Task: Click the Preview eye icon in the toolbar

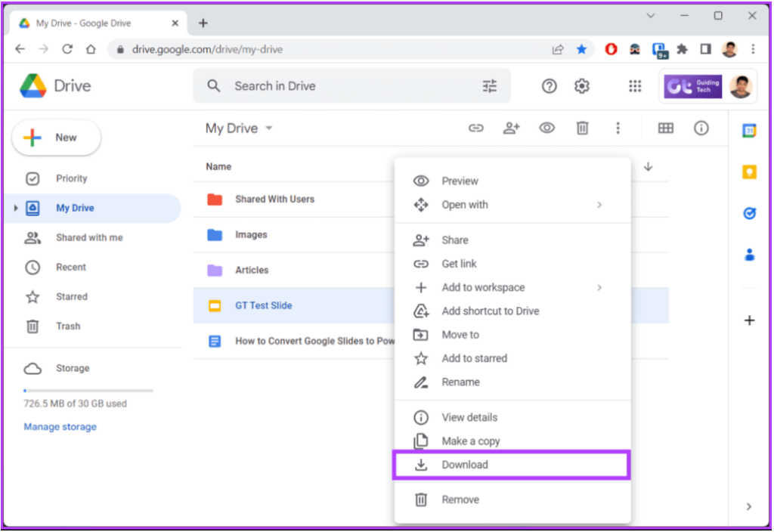Action: pyautogui.click(x=546, y=128)
